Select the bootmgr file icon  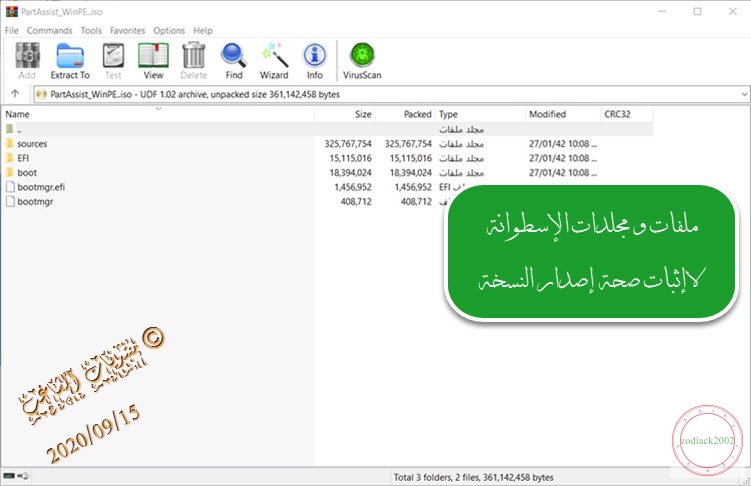pos(10,202)
